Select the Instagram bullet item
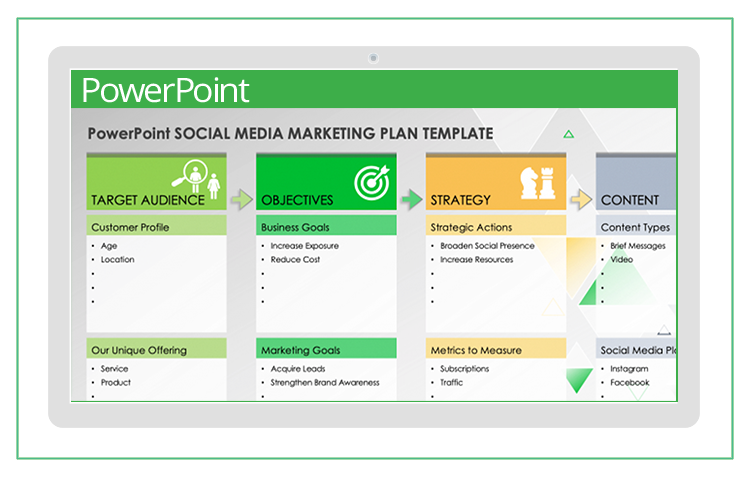 [629, 369]
